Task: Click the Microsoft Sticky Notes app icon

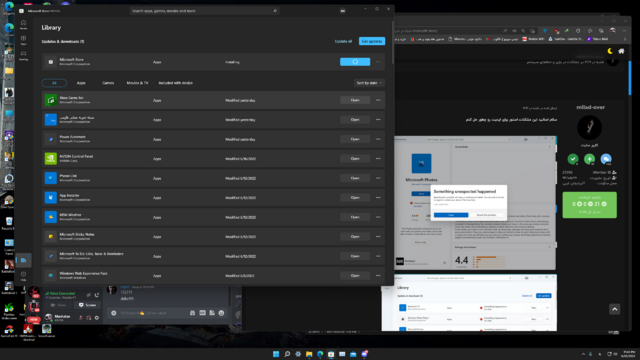Action: [x=51, y=236]
